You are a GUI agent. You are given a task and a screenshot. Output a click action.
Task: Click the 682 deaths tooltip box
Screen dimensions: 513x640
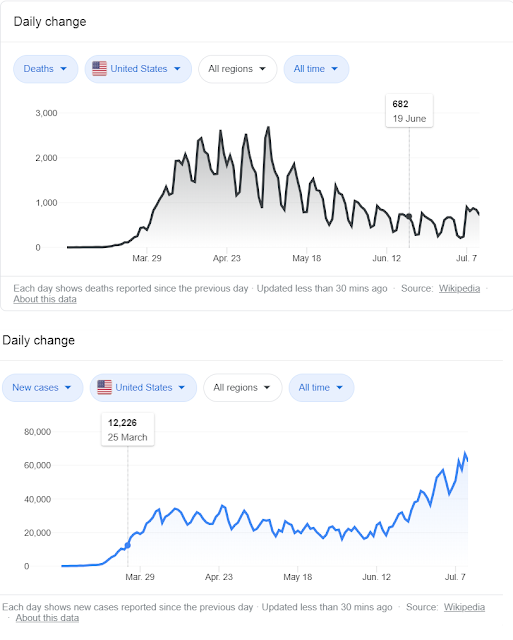pos(409,111)
